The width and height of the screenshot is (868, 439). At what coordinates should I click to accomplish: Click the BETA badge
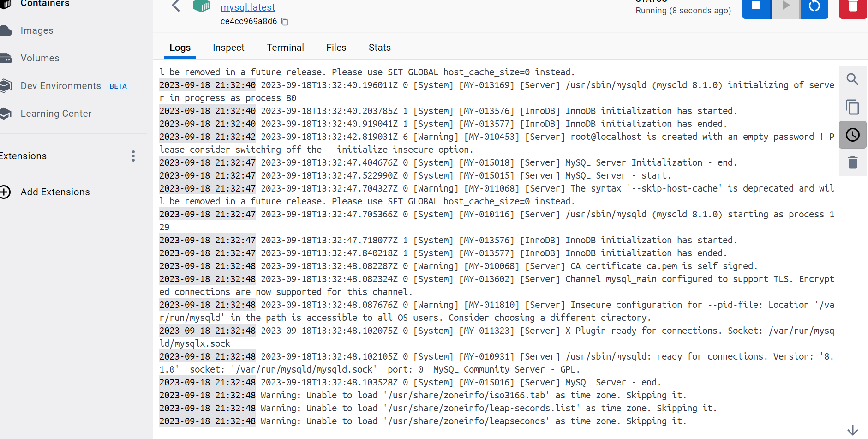(x=118, y=86)
